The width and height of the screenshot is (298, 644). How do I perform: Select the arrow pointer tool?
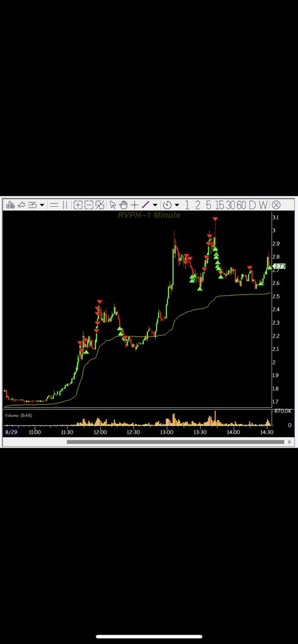point(113,204)
